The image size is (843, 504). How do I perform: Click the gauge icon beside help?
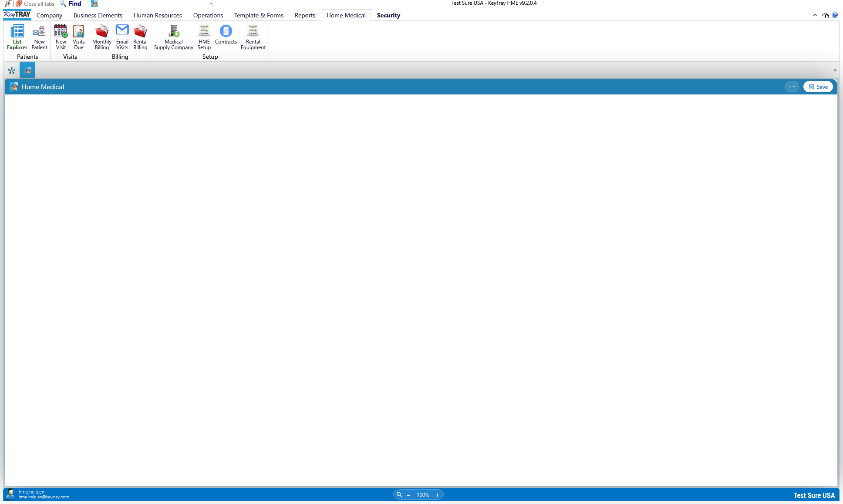click(x=825, y=15)
